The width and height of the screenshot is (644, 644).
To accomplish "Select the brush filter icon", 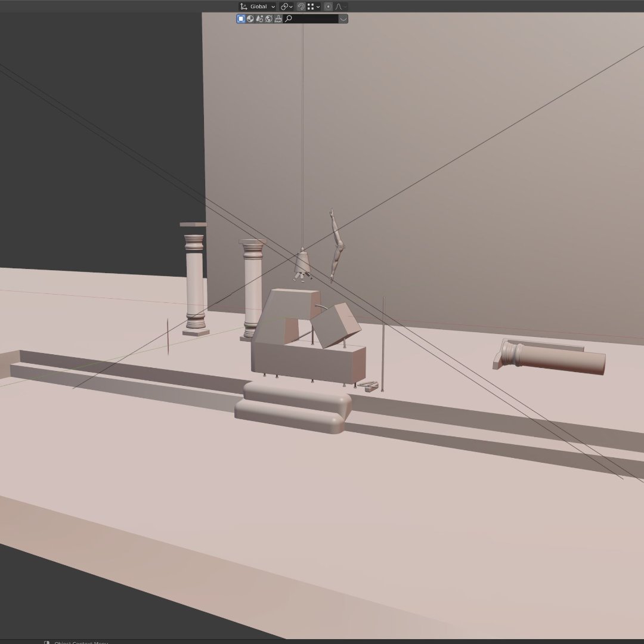I will pyautogui.click(x=278, y=18).
